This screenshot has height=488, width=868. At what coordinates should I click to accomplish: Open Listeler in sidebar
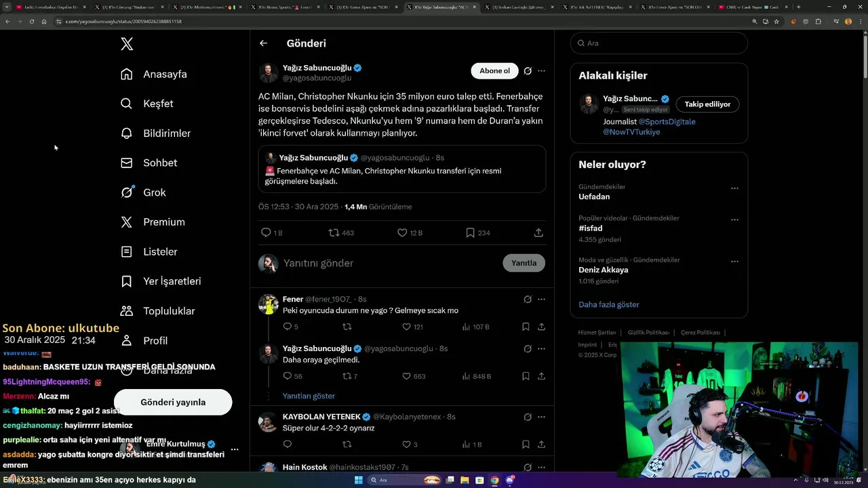(149, 251)
